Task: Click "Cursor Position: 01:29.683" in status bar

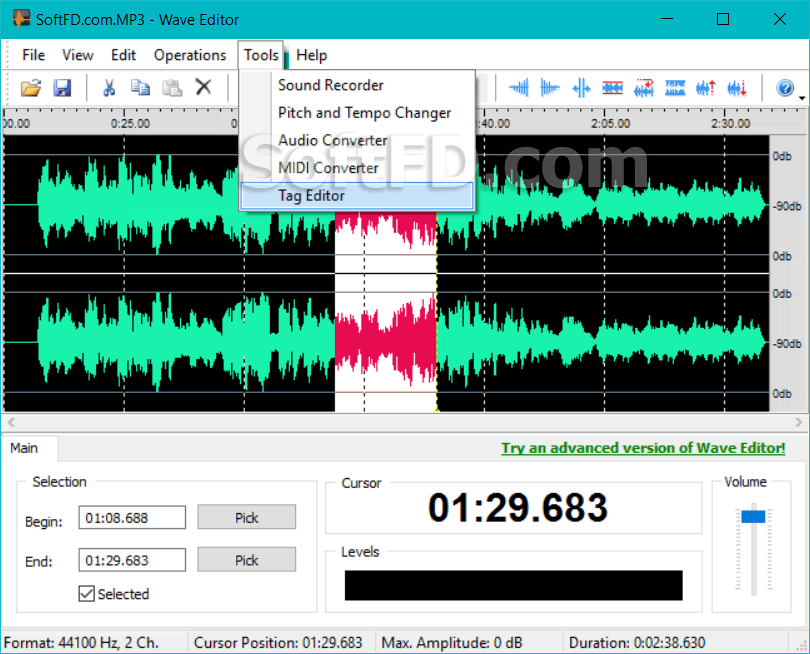Action: coord(278,643)
